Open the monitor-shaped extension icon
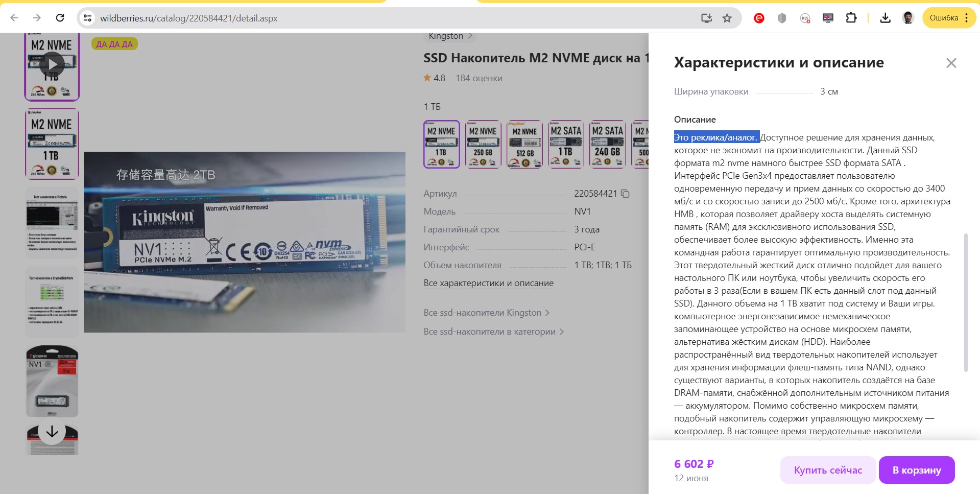The image size is (980, 494). pyautogui.click(x=828, y=18)
